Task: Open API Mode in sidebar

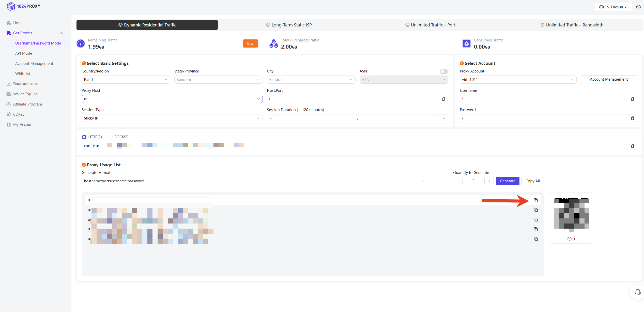Action: 24,53
